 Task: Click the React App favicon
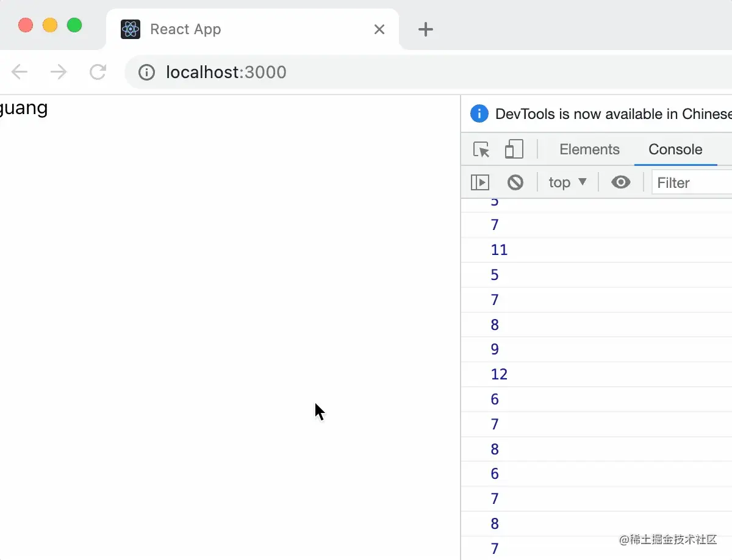131,29
